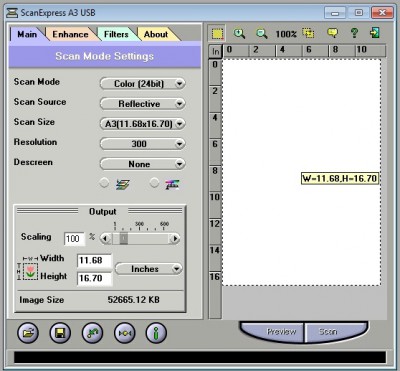The height and width of the screenshot is (371, 400).
Task: Click the Scaling percent input field
Action: pos(74,239)
